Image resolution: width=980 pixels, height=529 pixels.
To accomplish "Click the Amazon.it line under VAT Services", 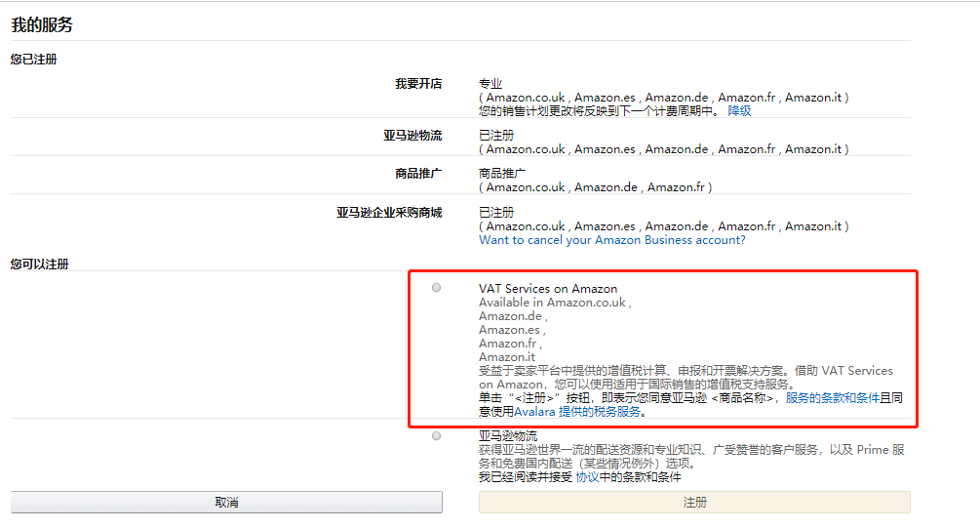I will click(x=507, y=357).
